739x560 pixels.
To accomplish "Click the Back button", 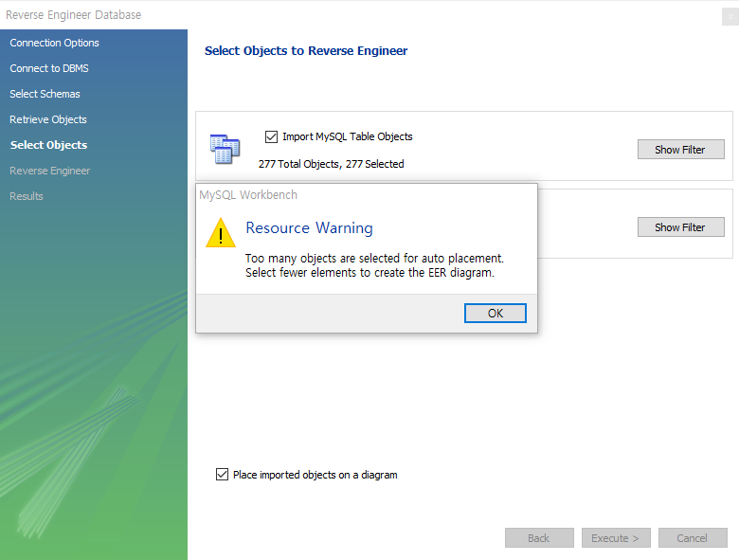I will point(539,538).
